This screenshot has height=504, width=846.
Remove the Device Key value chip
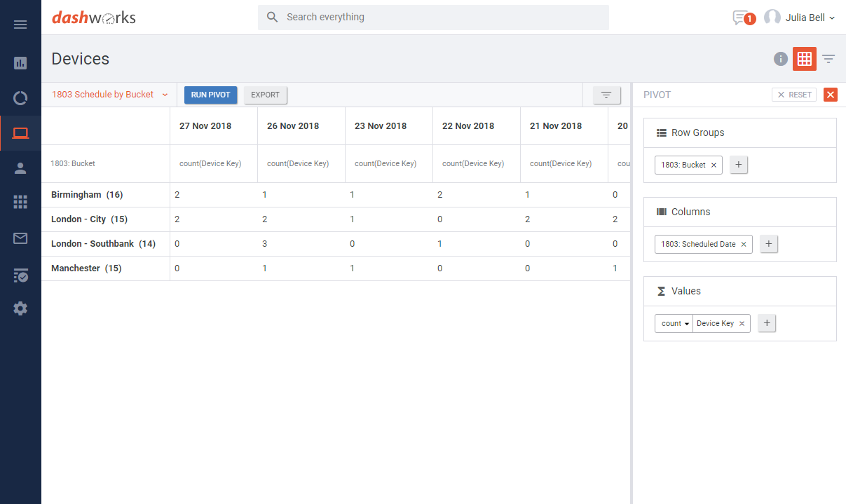742,324
